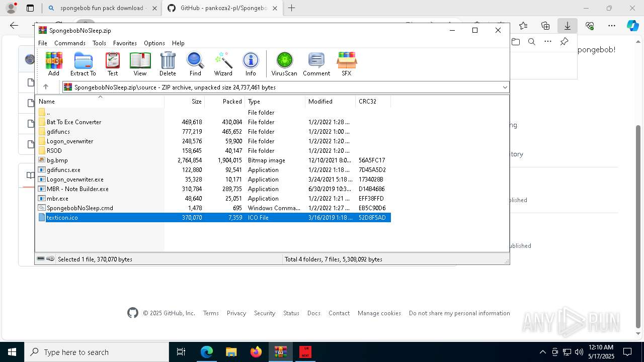This screenshot has height=362, width=644.
Task: Open the browser Downloads icon
Action: [567, 26]
